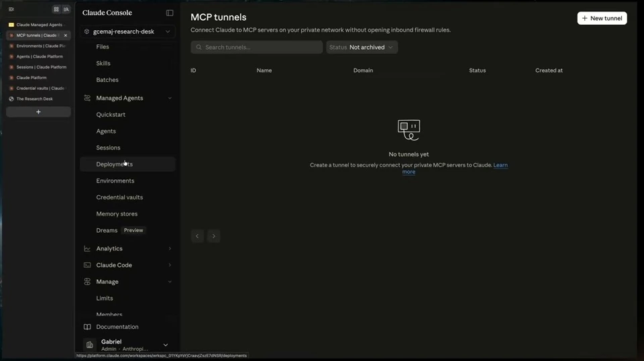Click the Documentation book icon
This screenshot has width=644, height=361.
click(87, 327)
